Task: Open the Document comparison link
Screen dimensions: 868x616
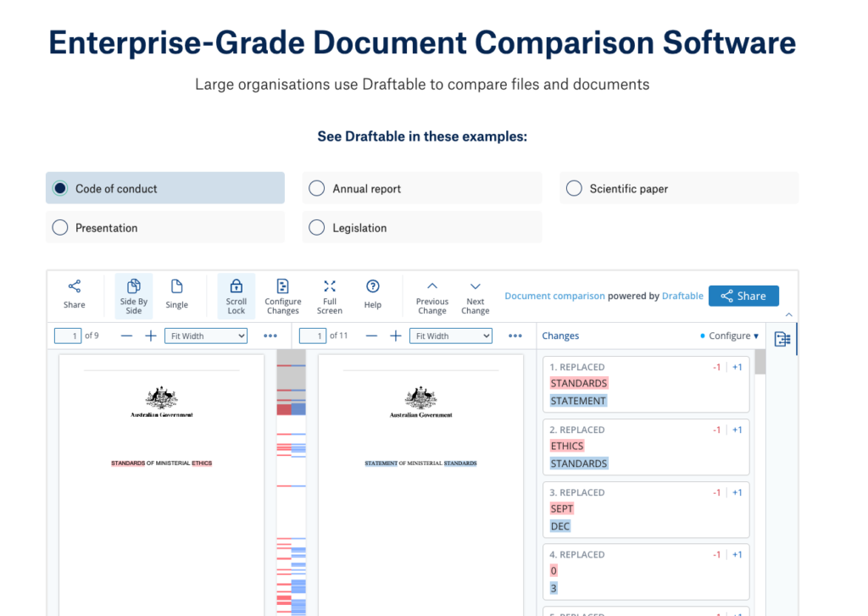Action: 554,296
